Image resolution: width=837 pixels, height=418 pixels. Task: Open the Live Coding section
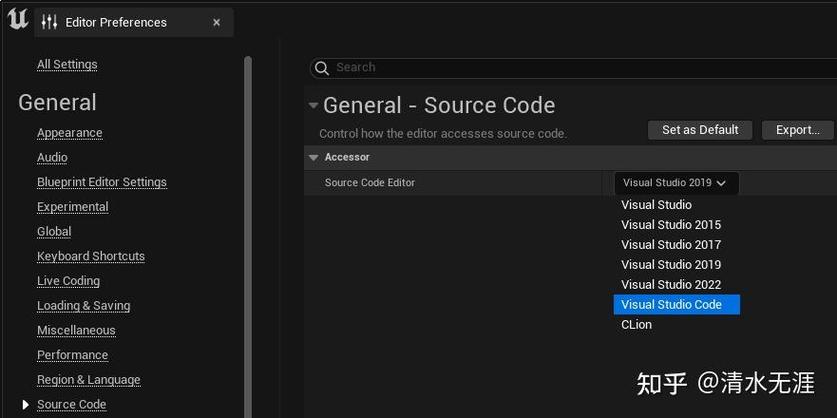[68, 281]
